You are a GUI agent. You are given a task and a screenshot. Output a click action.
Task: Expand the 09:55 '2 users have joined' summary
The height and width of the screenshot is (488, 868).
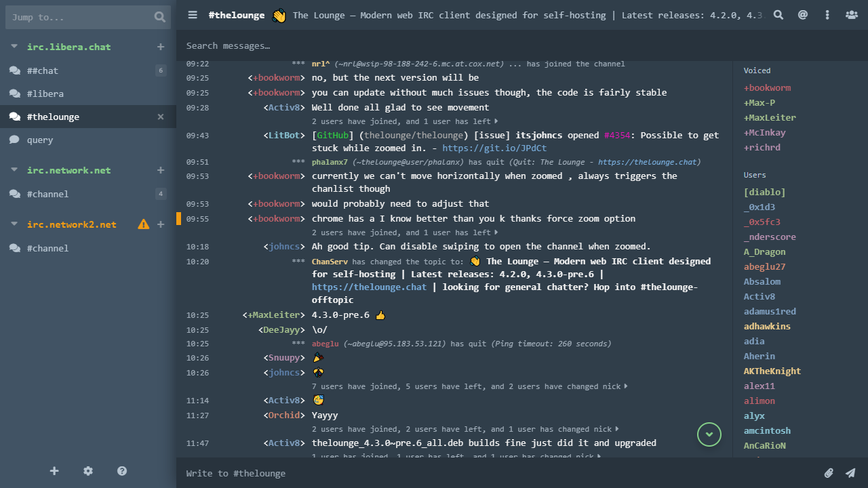pos(405,233)
